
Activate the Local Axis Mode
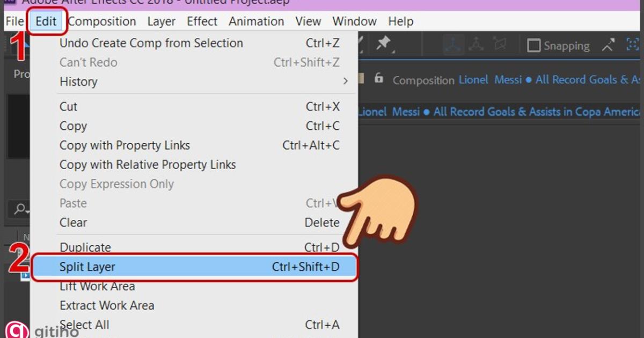click(453, 45)
